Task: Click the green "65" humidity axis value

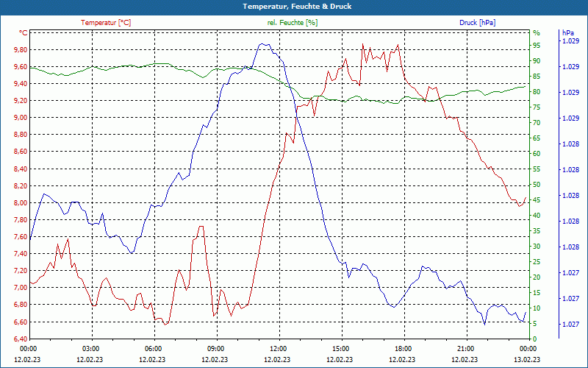Action: (537, 138)
